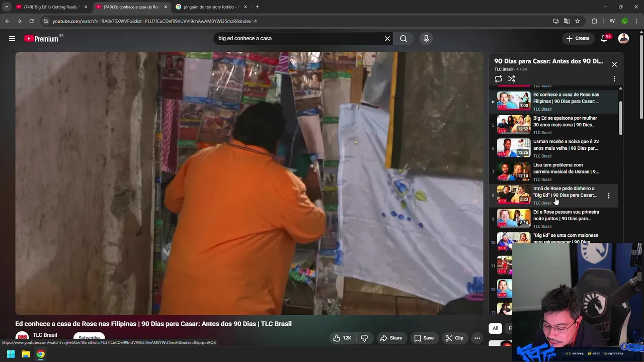The width and height of the screenshot is (644, 362).
Task: Click the playlist panel scrollbar
Action: (620, 119)
